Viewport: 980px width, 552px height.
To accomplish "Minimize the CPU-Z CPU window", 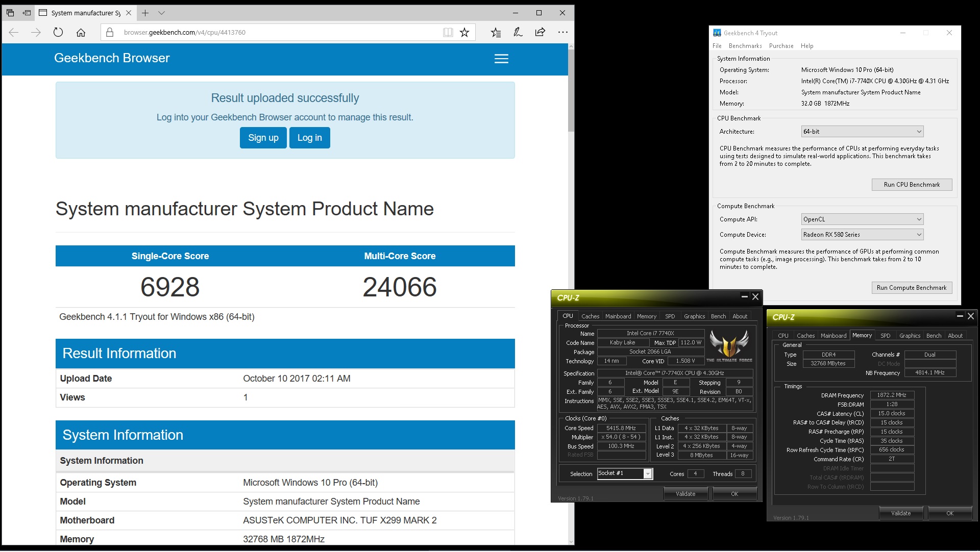I will (x=744, y=296).
